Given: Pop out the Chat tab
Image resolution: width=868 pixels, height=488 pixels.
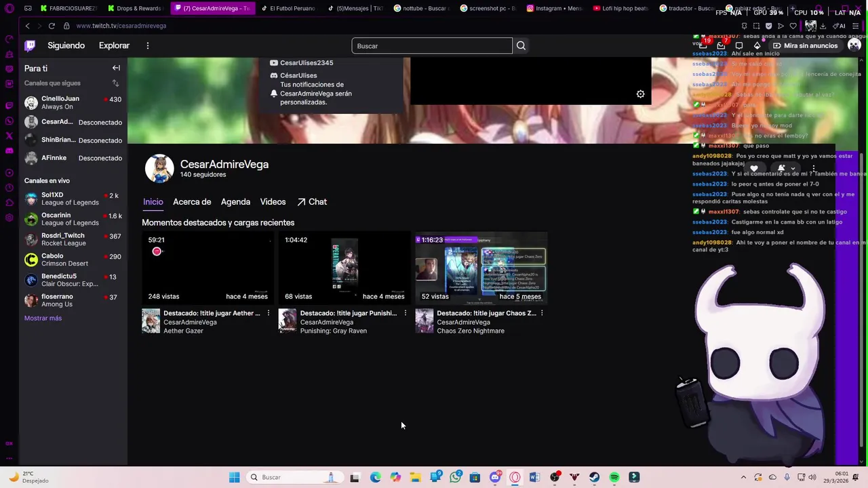Looking at the screenshot, I should pos(311,202).
